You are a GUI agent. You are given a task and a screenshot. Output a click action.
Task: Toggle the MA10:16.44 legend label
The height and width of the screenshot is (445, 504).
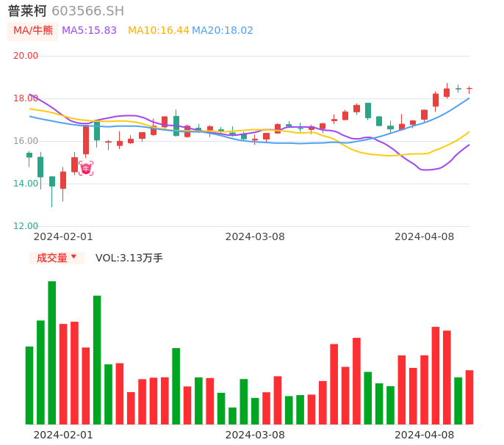pos(158,31)
